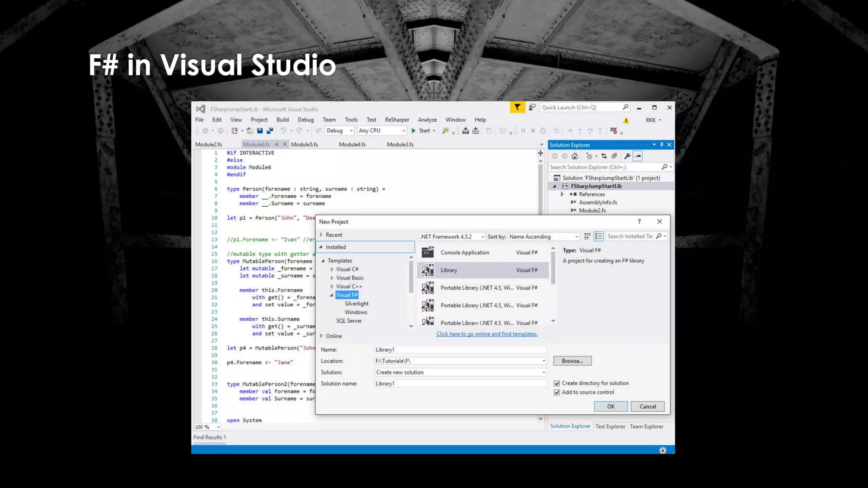Expand the References node in Solution Explorer
The width and height of the screenshot is (868, 488).
click(562, 194)
